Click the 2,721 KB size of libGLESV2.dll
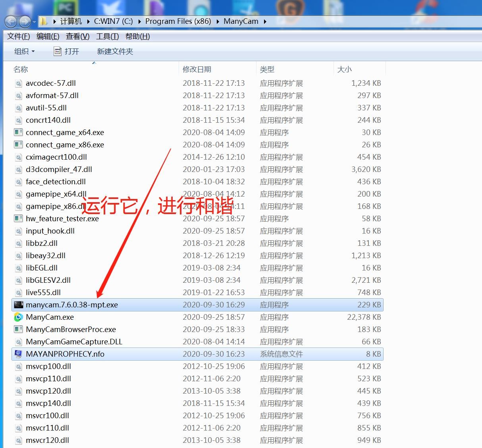This screenshot has width=482, height=448. click(x=366, y=280)
